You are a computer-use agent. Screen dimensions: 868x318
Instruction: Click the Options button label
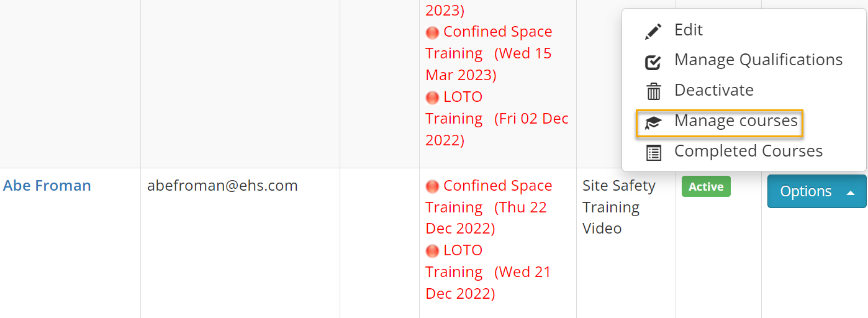point(805,191)
